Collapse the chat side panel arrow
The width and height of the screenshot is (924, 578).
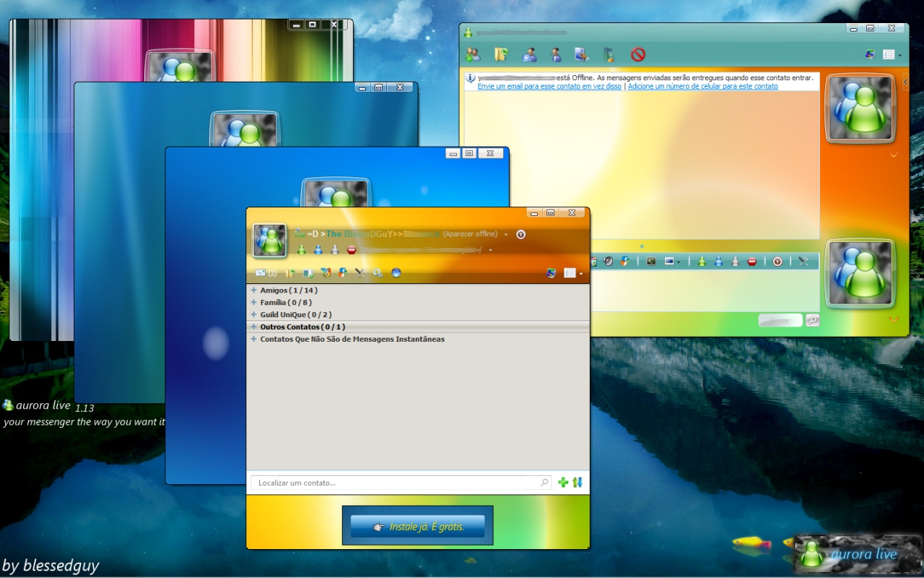coord(905,83)
